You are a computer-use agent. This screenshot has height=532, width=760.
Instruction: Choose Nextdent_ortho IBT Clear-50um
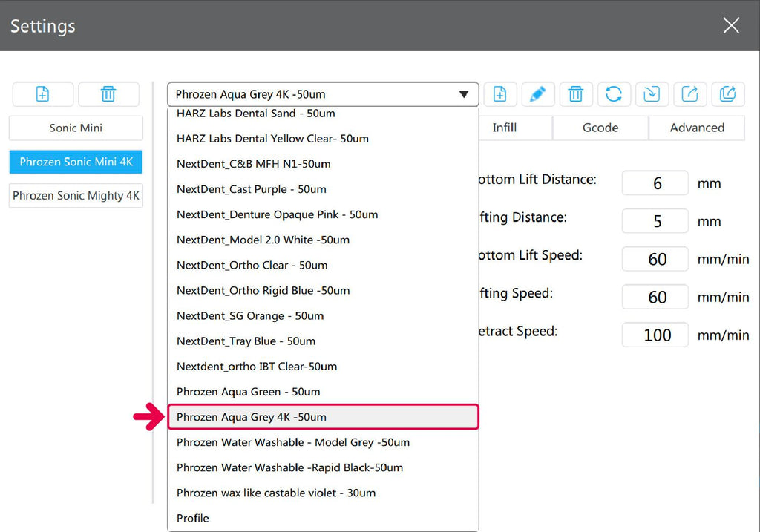pyautogui.click(x=323, y=367)
